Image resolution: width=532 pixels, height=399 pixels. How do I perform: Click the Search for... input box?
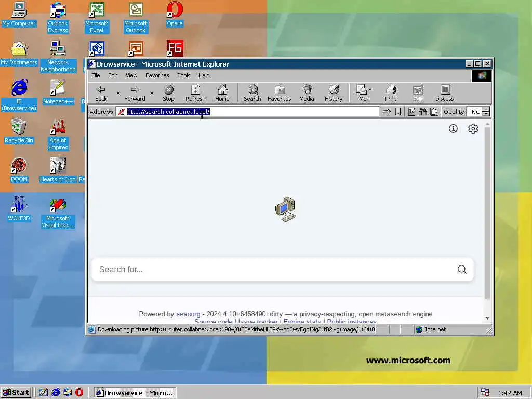coord(275,270)
